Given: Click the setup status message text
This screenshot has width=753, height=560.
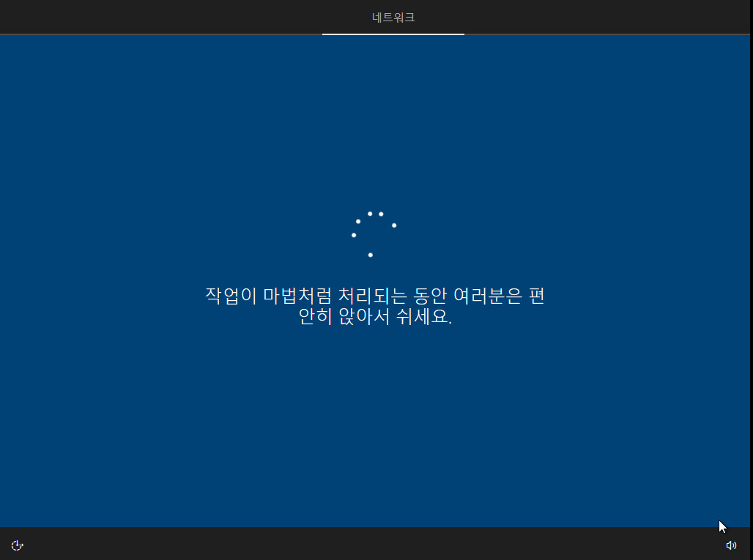Looking at the screenshot, I should pos(375,307).
